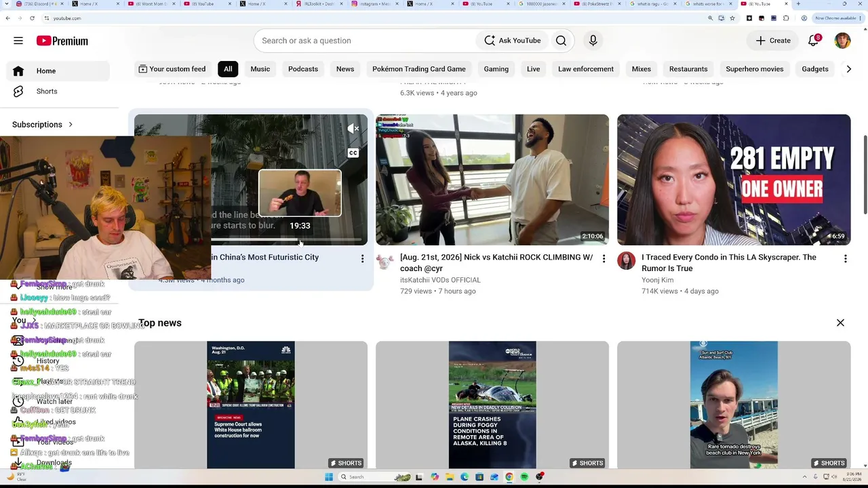Open File Explorer from the taskbar
Screen dimensions: 868x488
[450, 477]
